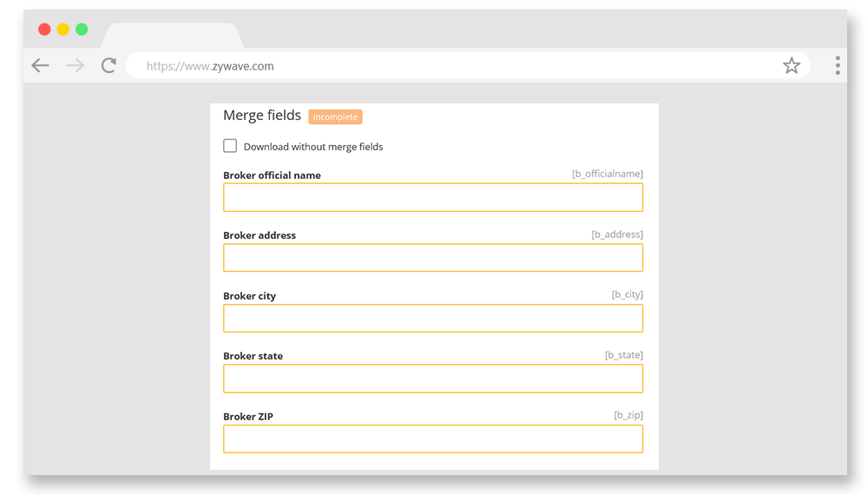The width and height of the screenshot is (868, 495).
Task: Click the orange Incomplete status badge
Action: click(335, 117)
